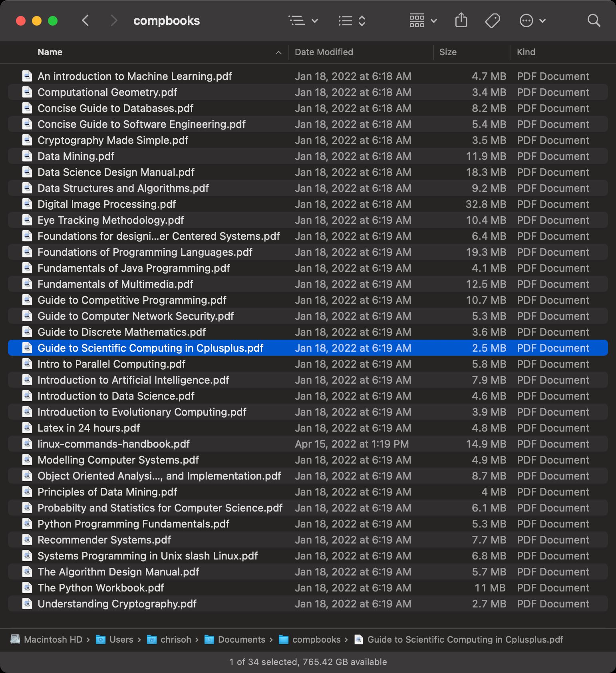Select The Algorithm Design Manual.pdf

coord(308,571)
